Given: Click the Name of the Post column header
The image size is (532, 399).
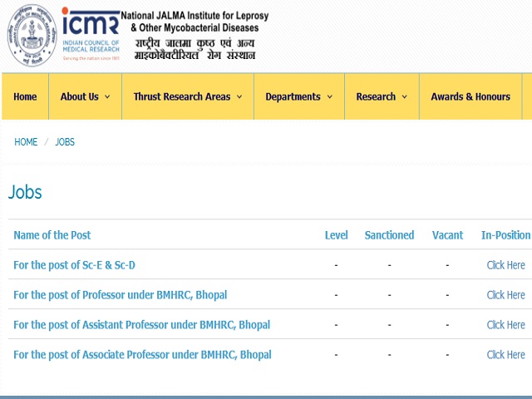Looking at the screenshot, I should point(52,235).
